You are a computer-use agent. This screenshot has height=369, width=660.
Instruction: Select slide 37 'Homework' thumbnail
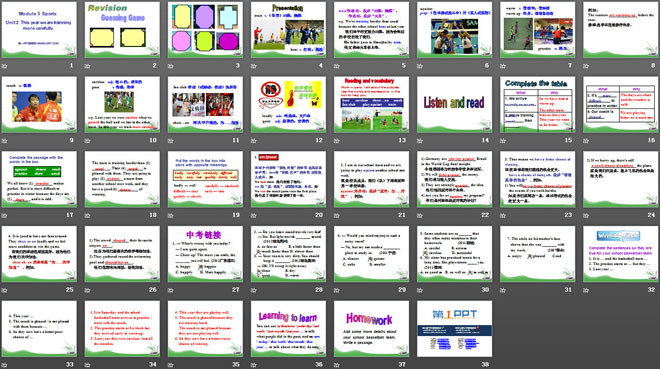click(x=371, y=329)
